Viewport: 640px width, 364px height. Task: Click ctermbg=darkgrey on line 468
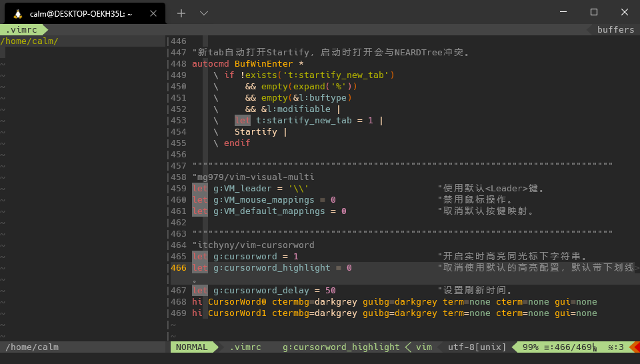tap(315, 302)
